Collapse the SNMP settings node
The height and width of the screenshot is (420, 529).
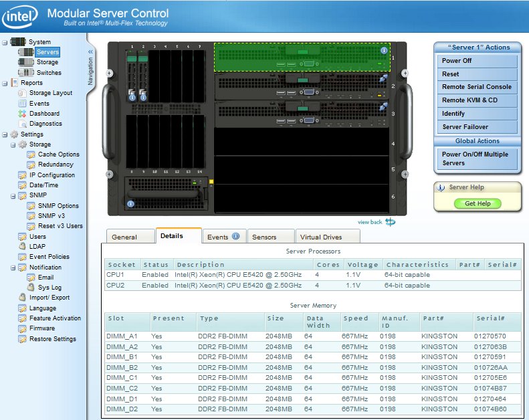point(14,195)
